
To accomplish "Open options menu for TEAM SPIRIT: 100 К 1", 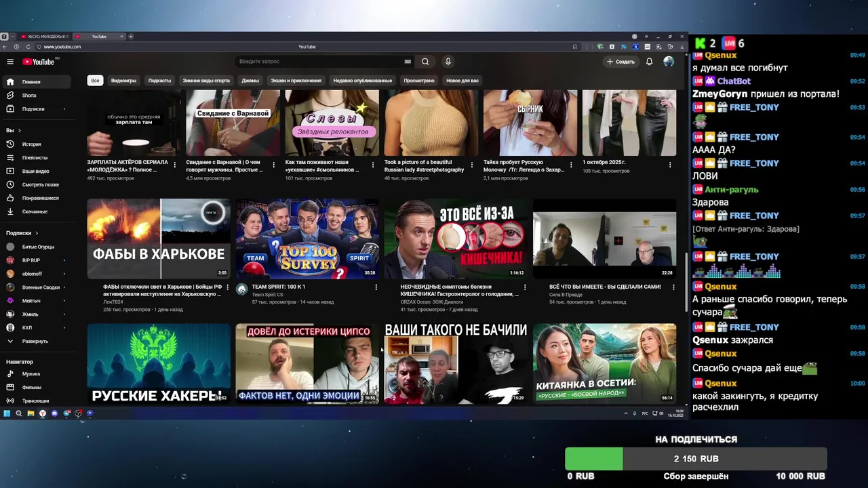I will tap(376, 287).
